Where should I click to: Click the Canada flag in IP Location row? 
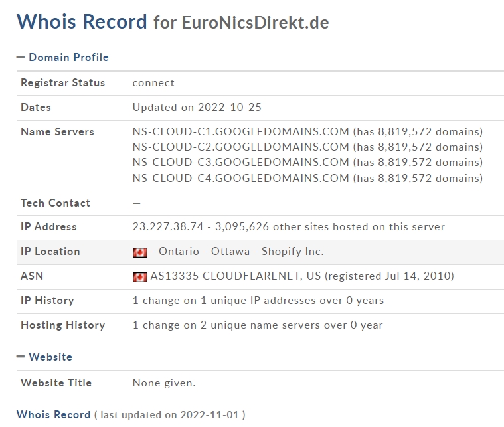140,252
